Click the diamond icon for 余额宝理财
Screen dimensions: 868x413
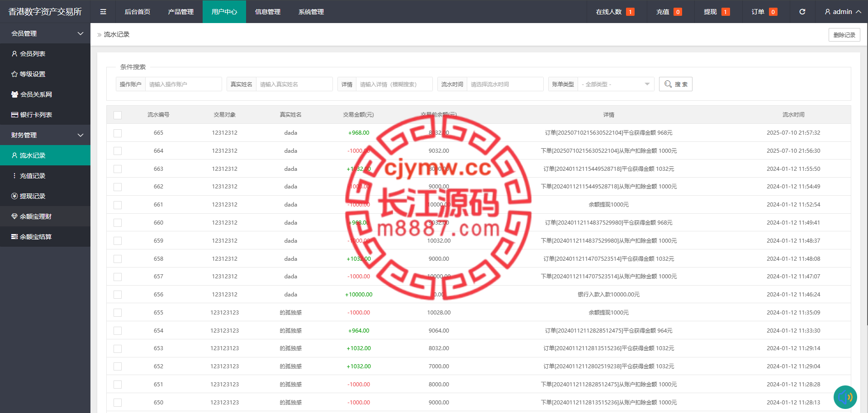point(14,216)
